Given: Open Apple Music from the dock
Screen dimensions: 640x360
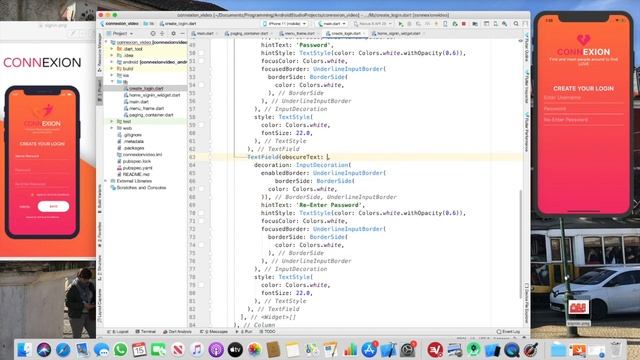Looking at the screenshot, I should [x=197, y=350].
